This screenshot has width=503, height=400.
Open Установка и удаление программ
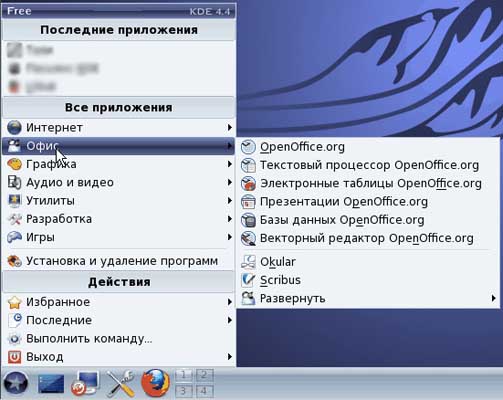tap(119, 261)
